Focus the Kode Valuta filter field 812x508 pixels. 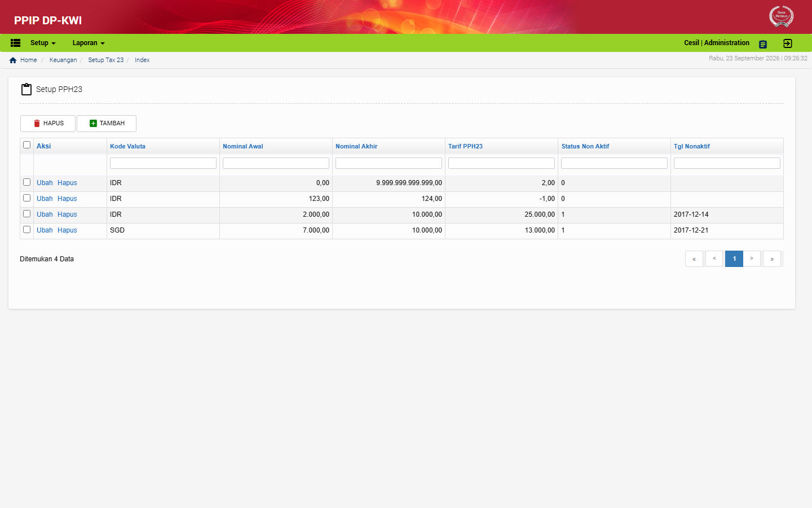point(163,163)
